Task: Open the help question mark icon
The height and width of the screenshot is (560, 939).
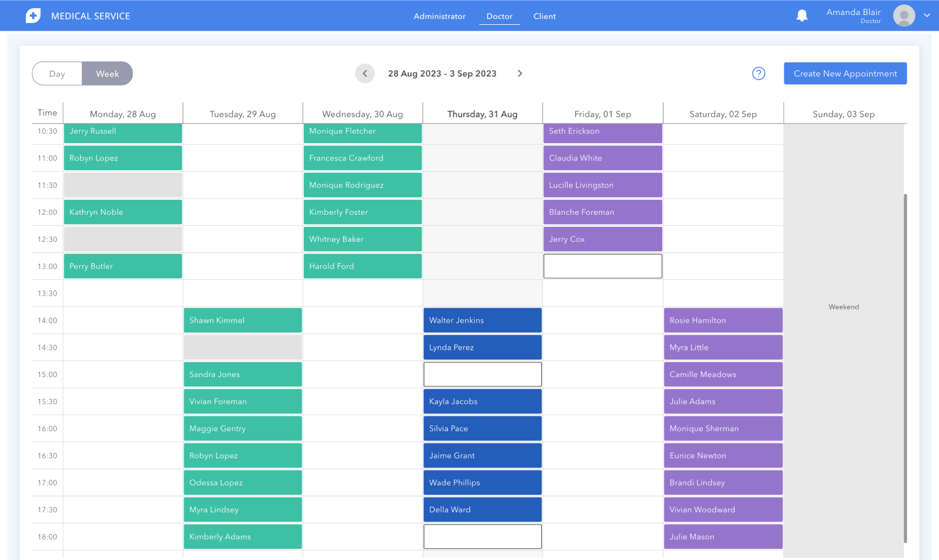Action: click(x=758, y=73)
